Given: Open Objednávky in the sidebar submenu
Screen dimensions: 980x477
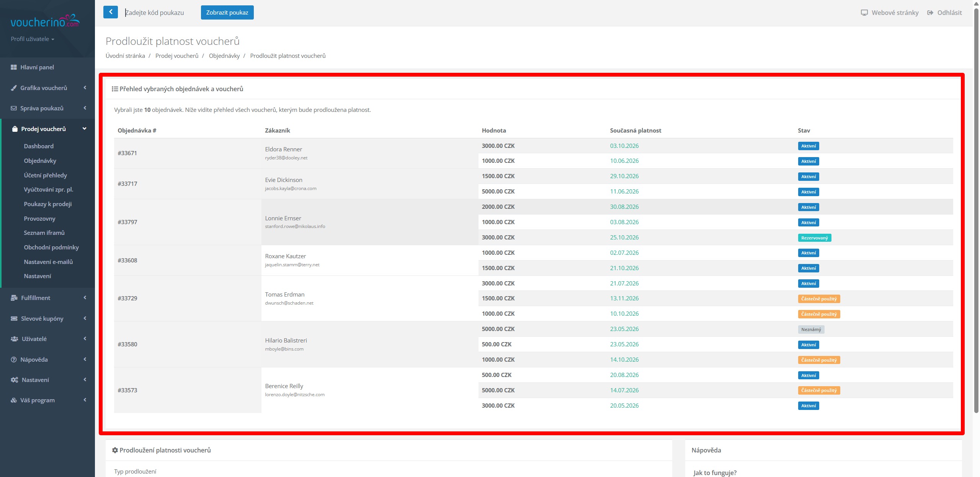Looking at the screenshot, I should pyautogui.click(x=40, y=161).
